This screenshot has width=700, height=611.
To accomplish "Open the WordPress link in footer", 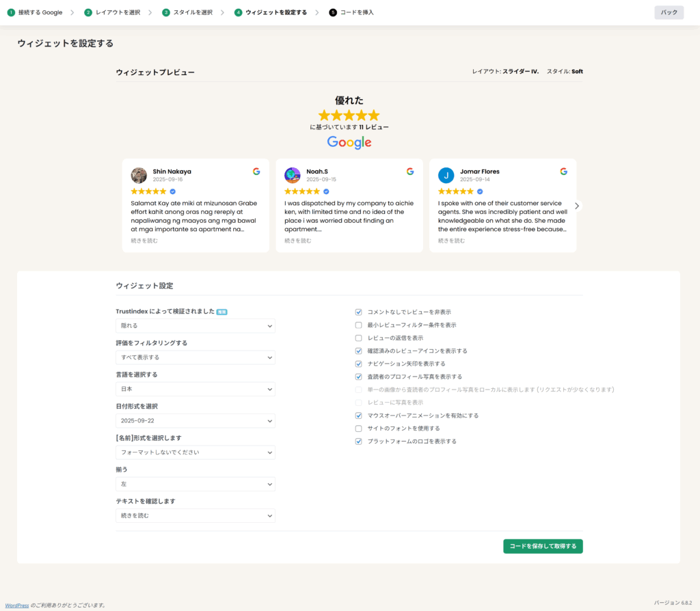I will point(17,605).
